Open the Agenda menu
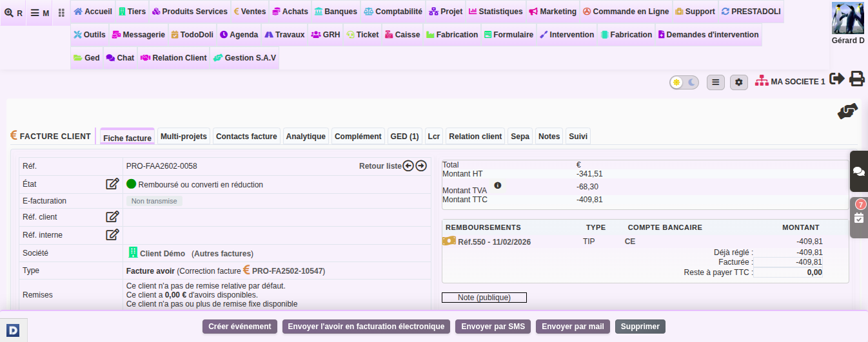868x342 pixels. pyautogui.click(x=239, y=35)
